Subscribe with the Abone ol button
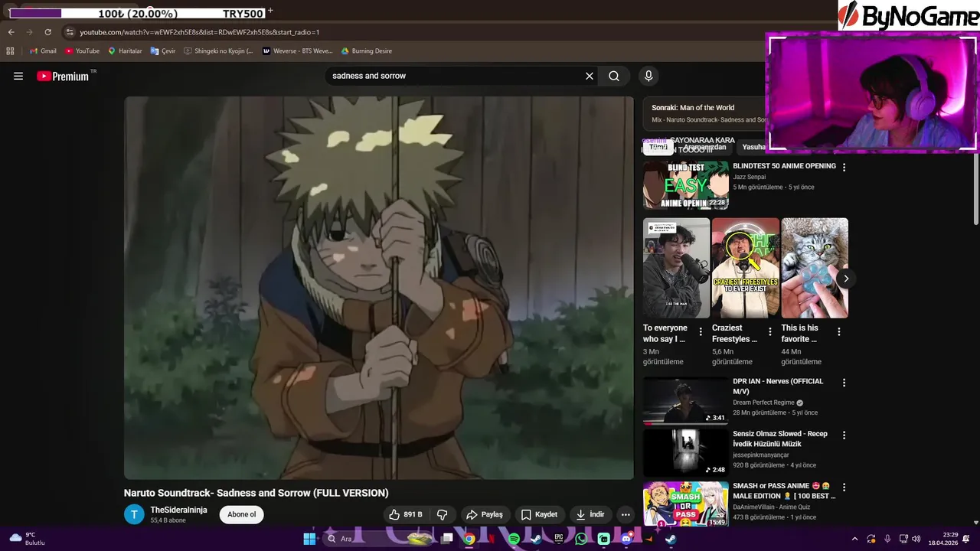The height and width of the screenshot is (551, 980). 242,514
